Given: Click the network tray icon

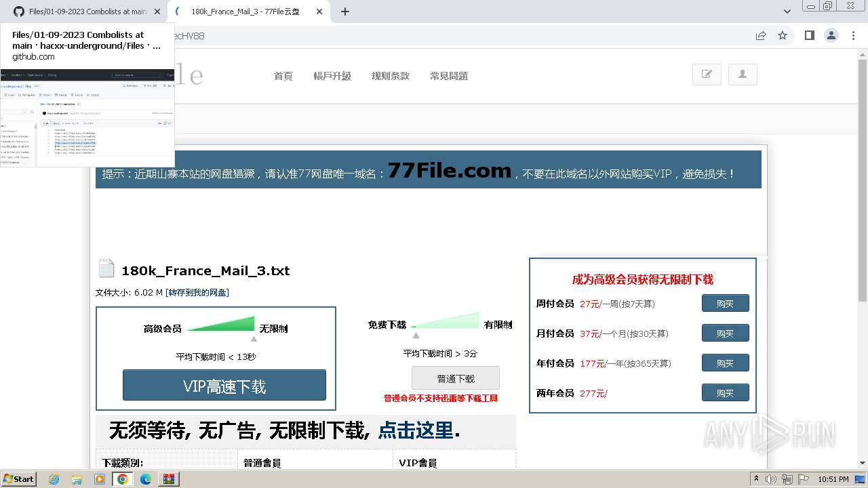Looking at the screenshot, I should 787,479.
